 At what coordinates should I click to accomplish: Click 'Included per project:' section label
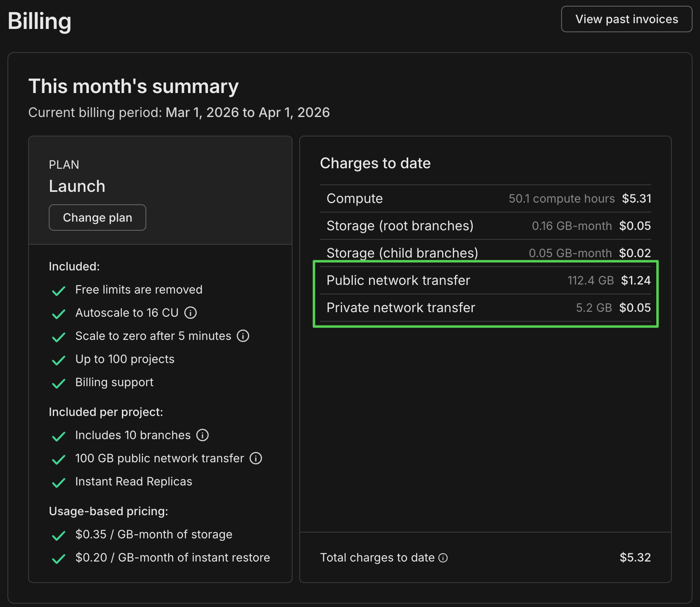click(x=106, y=412)
